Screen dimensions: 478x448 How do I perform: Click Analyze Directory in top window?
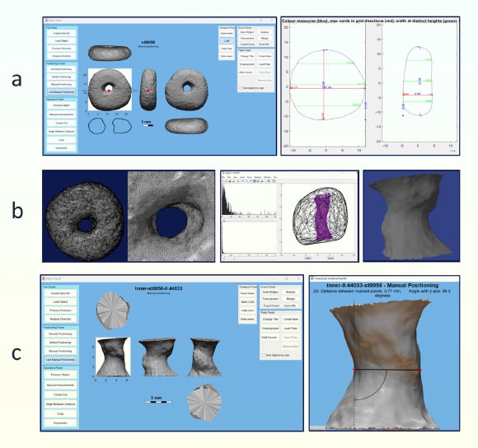(61, 56)
